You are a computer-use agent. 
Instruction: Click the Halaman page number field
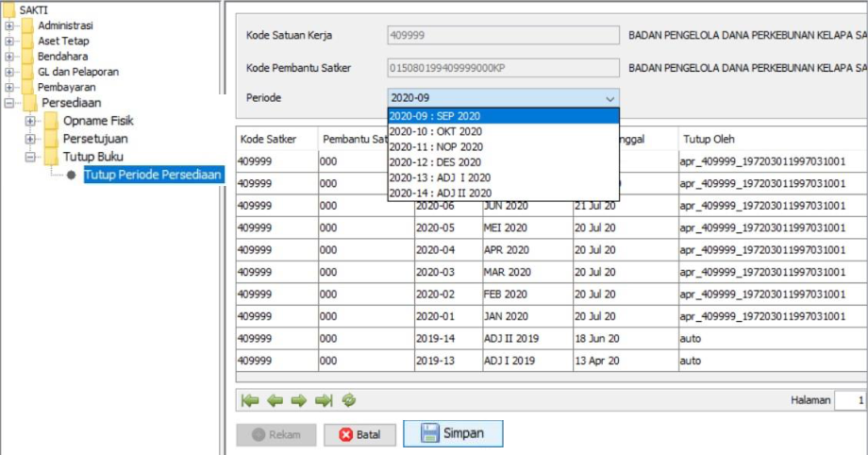pyautogui.click(x=850, y=400)
